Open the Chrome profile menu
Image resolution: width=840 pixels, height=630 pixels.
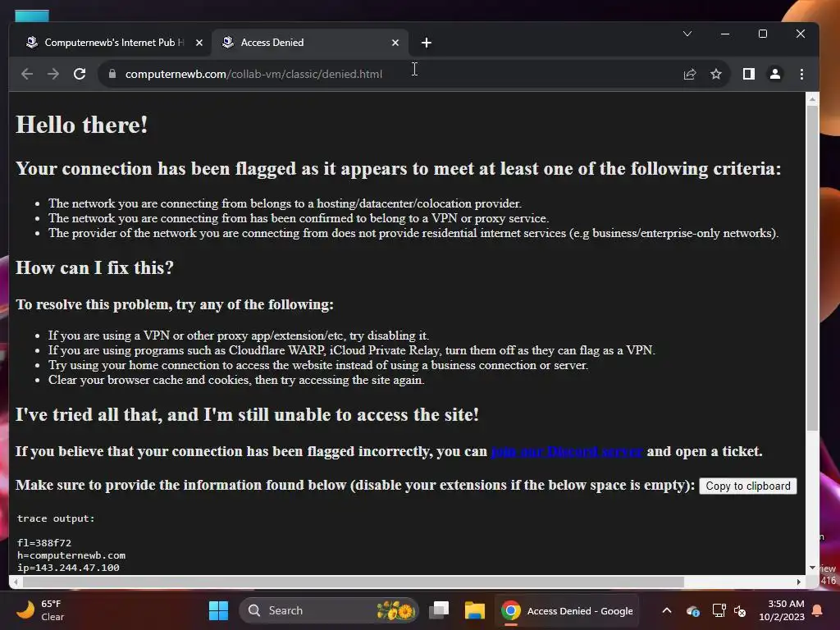pyautogui.click(x=774, y=74)
